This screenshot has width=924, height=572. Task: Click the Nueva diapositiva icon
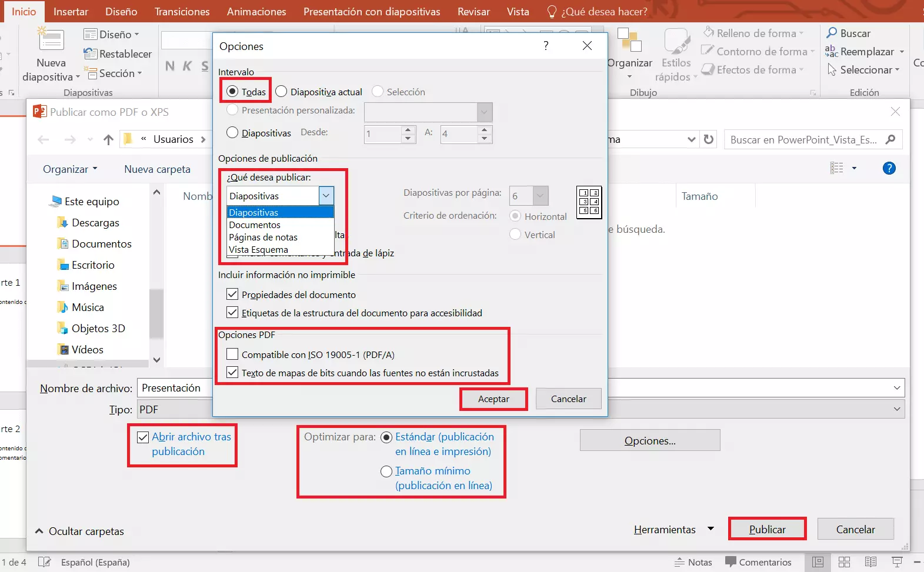click(51, 40)
